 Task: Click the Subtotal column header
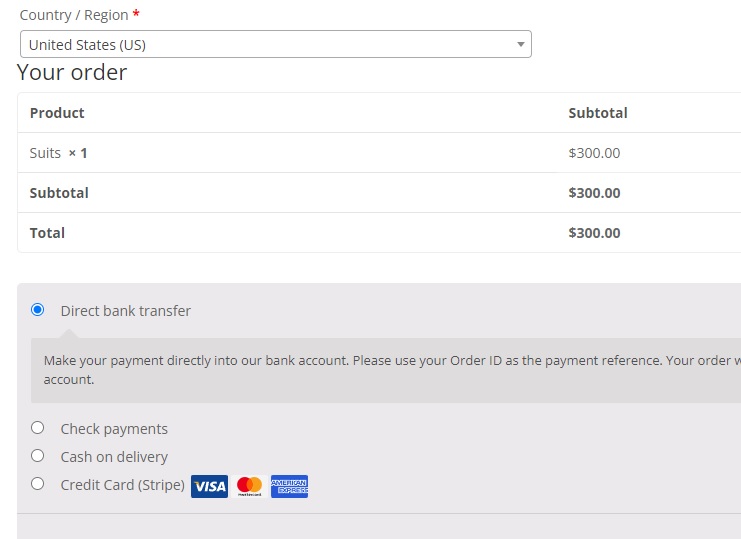598,113
